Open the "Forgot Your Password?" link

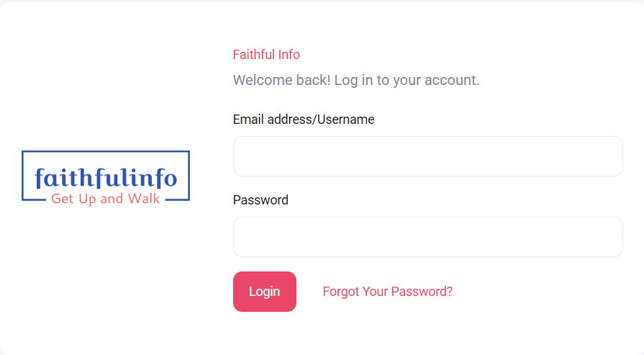(x=387, y=292)
